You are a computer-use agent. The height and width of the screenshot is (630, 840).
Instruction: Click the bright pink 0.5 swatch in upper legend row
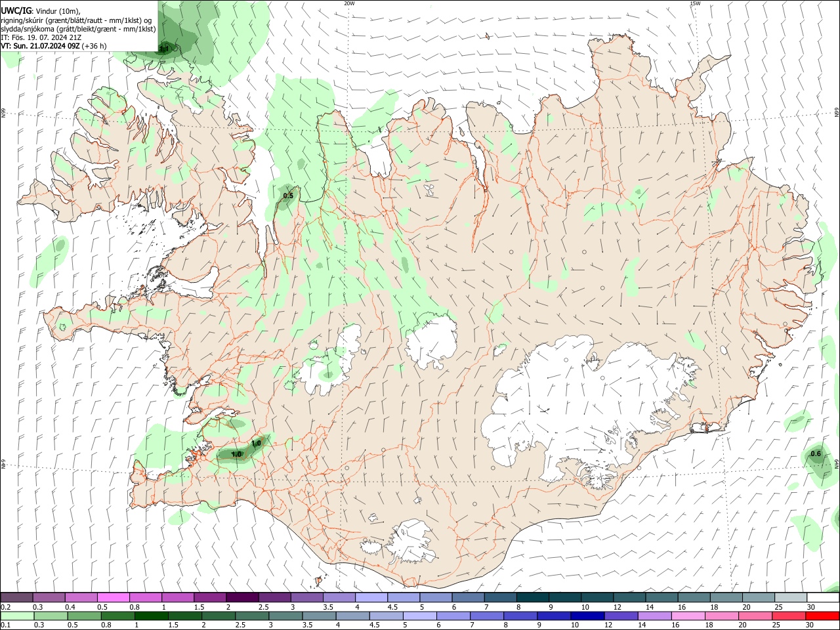[113, 598]
